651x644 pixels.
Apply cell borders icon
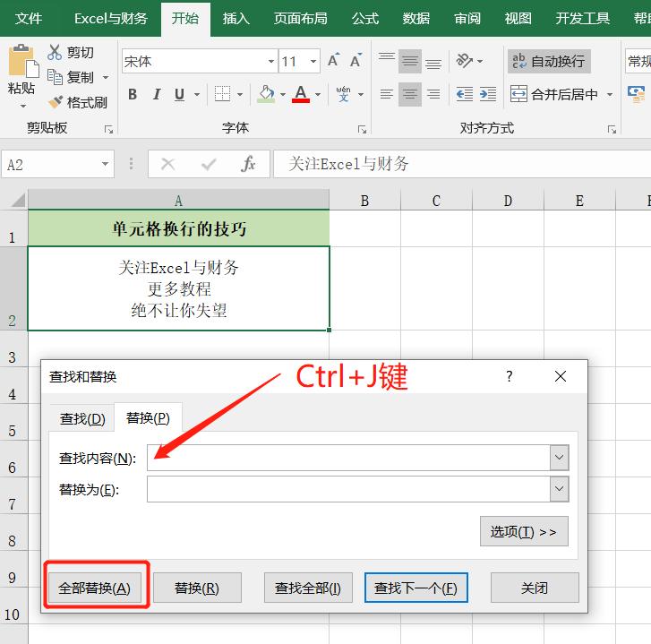(x=223, y=94)
